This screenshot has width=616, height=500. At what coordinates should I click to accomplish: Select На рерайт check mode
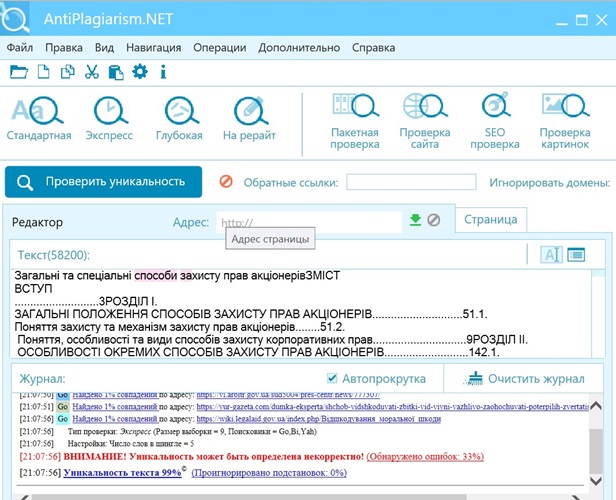coord(249,119)
